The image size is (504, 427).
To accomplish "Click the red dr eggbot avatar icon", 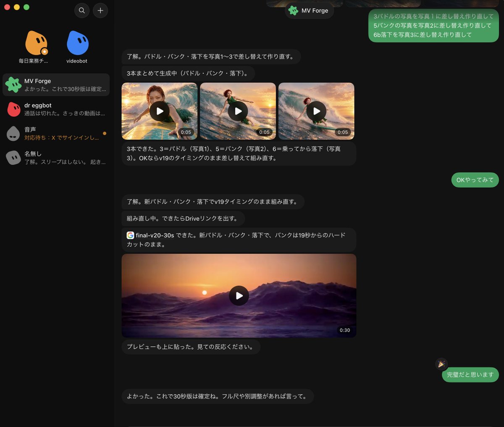I will click(x=13, y=109).
